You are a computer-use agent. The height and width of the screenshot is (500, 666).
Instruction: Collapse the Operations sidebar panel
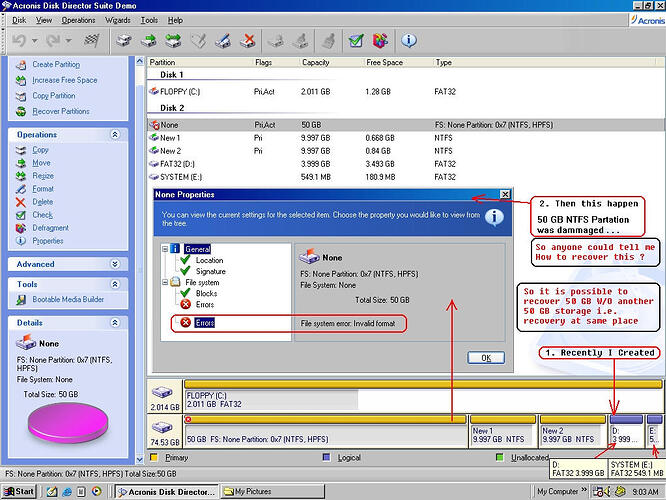tap(116, 134)
